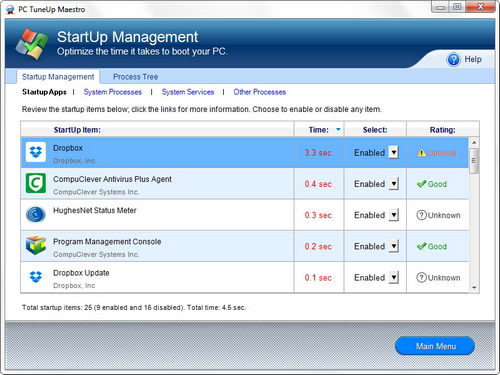Image resolution: width=500 pixels, height=375 pixels.
Task: Click the Main Menu button
Action: click(x=435, y=346)
